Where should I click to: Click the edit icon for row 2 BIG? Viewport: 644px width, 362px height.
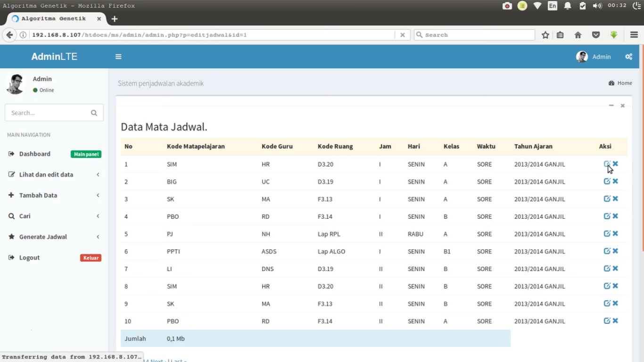point(607,181)
